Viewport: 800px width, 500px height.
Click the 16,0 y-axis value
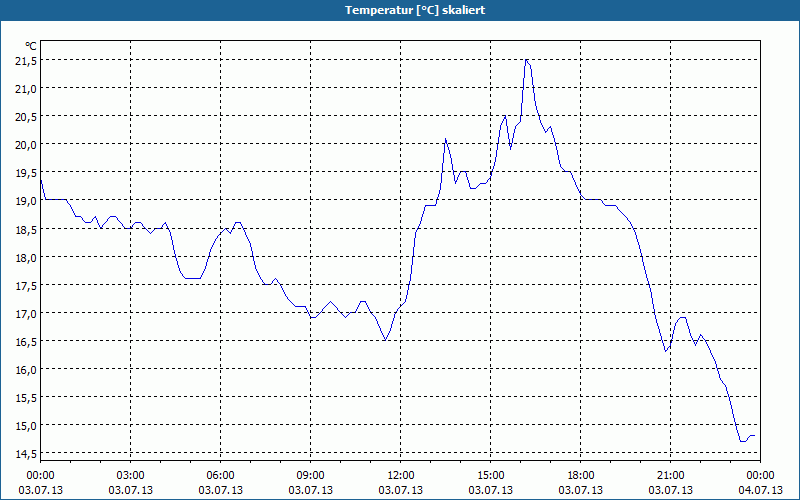tap(26, 369)
